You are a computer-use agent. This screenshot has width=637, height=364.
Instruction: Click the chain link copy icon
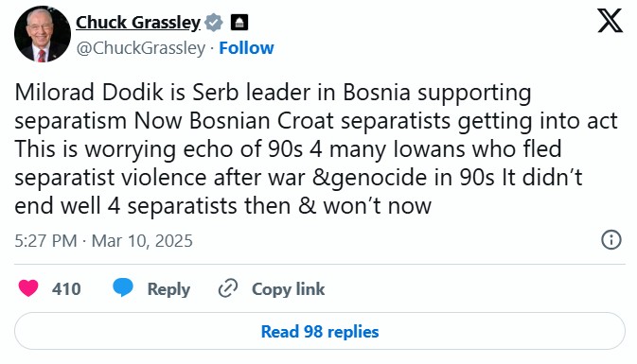click(228, 288)
